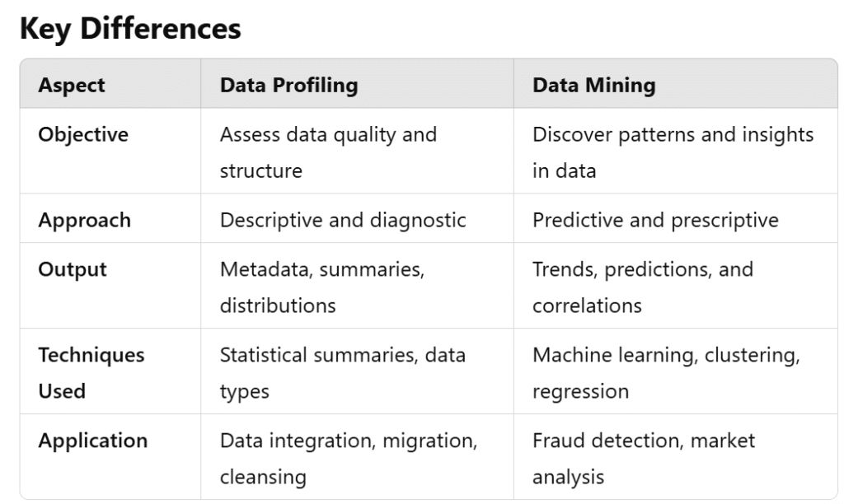The width and height of the screenshot is (844, 504).
Task: Click 'Discover patterns and insights in data' cell
Action: click(x=673, y=152)
